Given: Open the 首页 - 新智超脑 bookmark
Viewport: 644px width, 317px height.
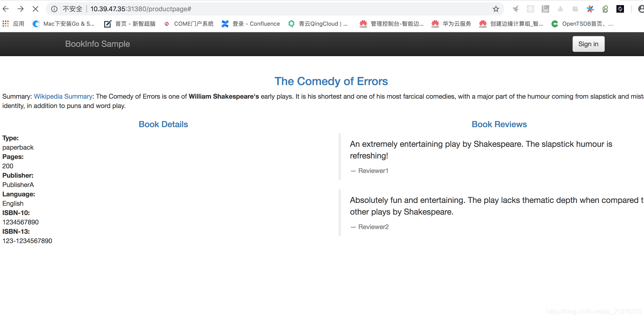Looking at the screenshot, I should (130, 24).
